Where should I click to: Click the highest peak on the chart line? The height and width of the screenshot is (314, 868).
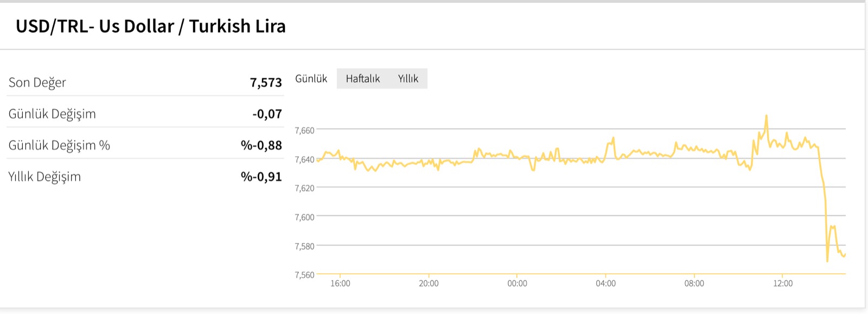click(766, 116)
